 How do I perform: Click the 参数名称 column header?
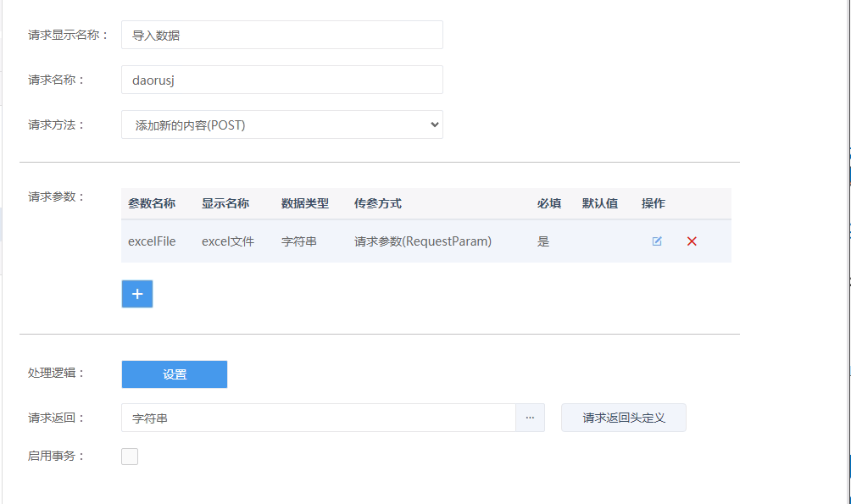point(152,203)
